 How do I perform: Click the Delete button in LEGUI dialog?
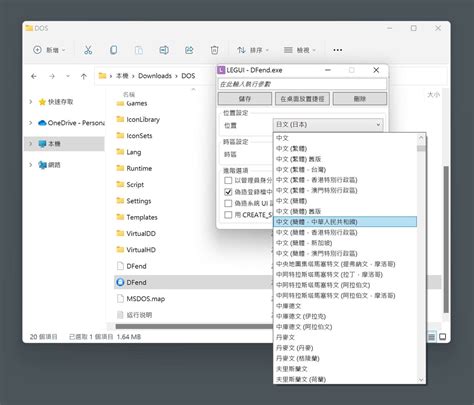[360, 99]
